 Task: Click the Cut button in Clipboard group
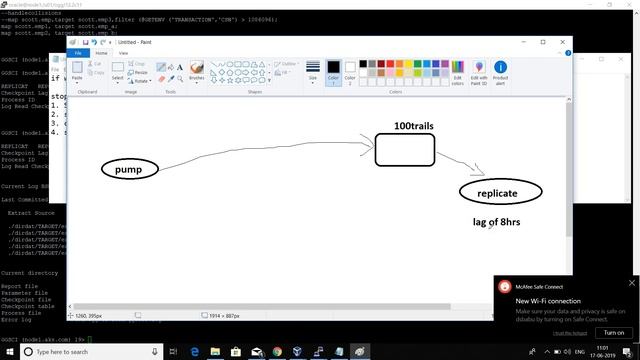[x=95, y=64]
